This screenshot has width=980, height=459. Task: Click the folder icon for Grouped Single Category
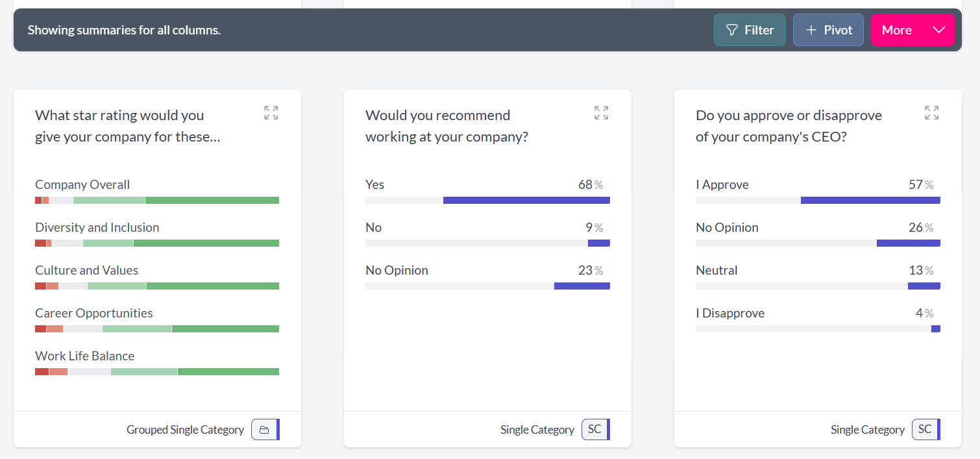(x=264, y=430)
